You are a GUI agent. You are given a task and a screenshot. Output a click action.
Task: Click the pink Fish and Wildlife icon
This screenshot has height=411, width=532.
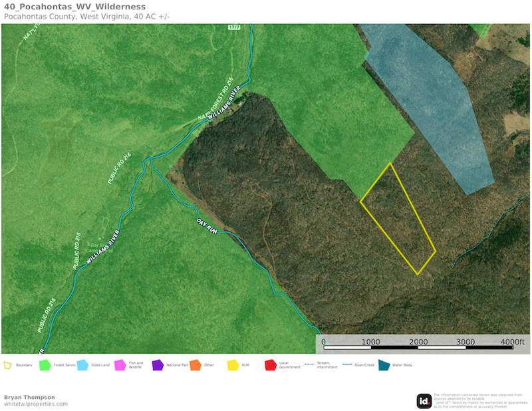pos(120,365)
